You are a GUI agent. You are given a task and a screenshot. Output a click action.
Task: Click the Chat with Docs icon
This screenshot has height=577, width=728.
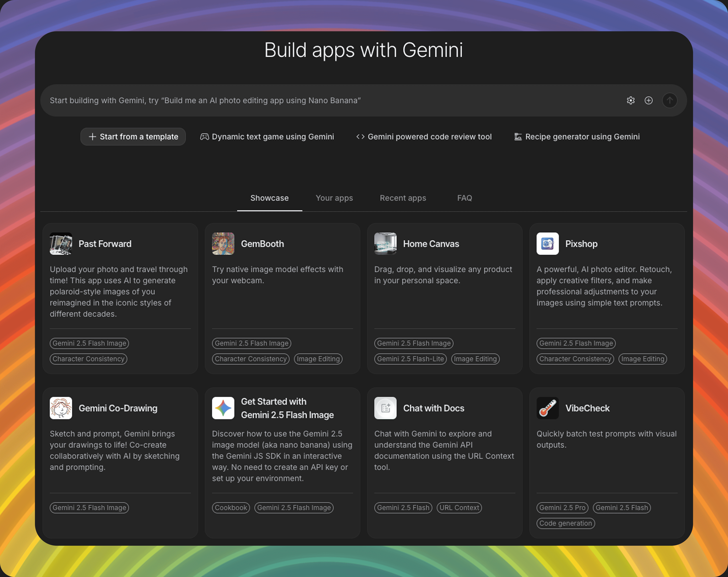click(x=385, y=408)
